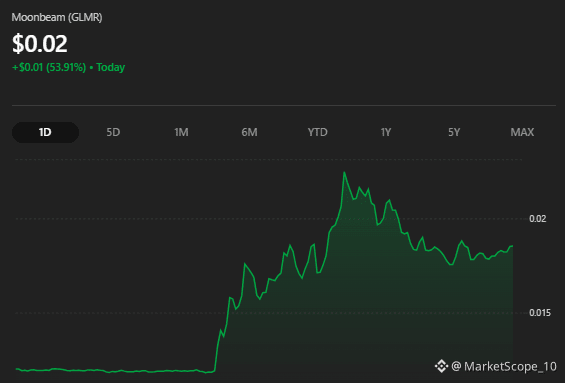Click the peak of the price line
The width and height of the screenshot is (565, 383).
tap(344, 173)
